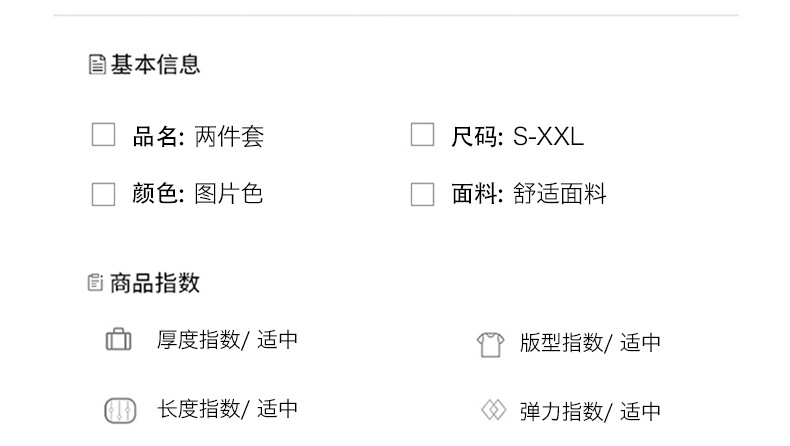The image size is (790, 446).
Task: Tick the 尺码 S-XXL checkbox
Action: click(423, 135)
